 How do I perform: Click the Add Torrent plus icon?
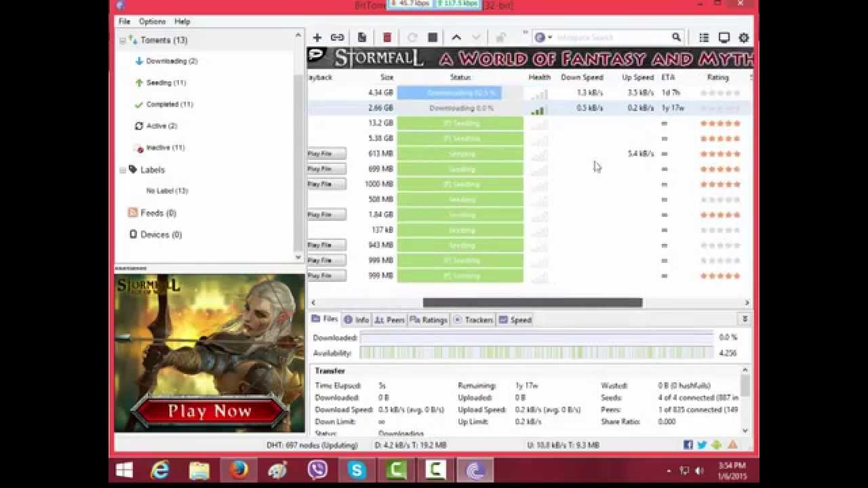click(x=317, y=37)
